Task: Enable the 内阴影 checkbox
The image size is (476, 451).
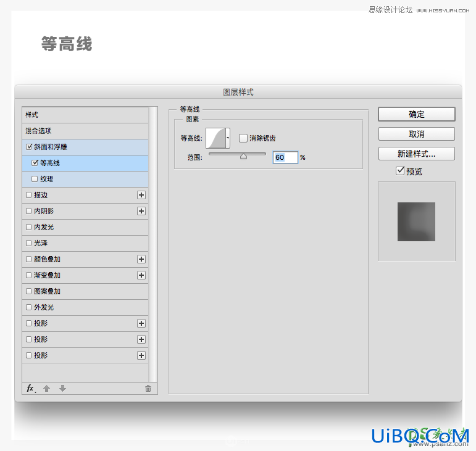Action: 28,211
